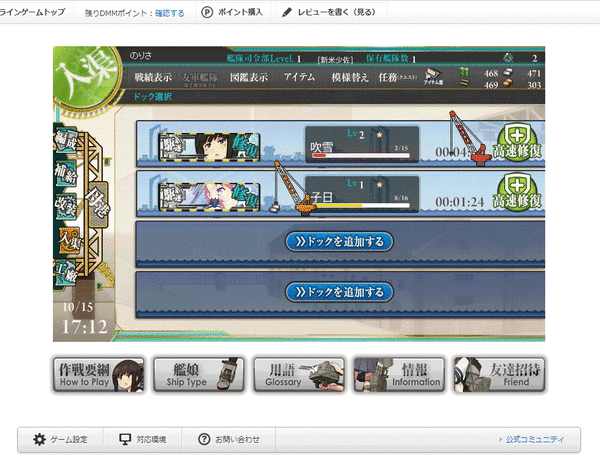
Task: Open 情報 Information banner
Action: [x=399, y=375]
